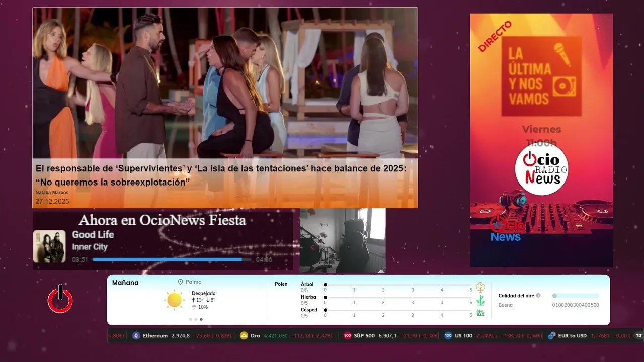644x362 pixels.
Task: Click the Good Life album cover
Action: click(49, 246)
